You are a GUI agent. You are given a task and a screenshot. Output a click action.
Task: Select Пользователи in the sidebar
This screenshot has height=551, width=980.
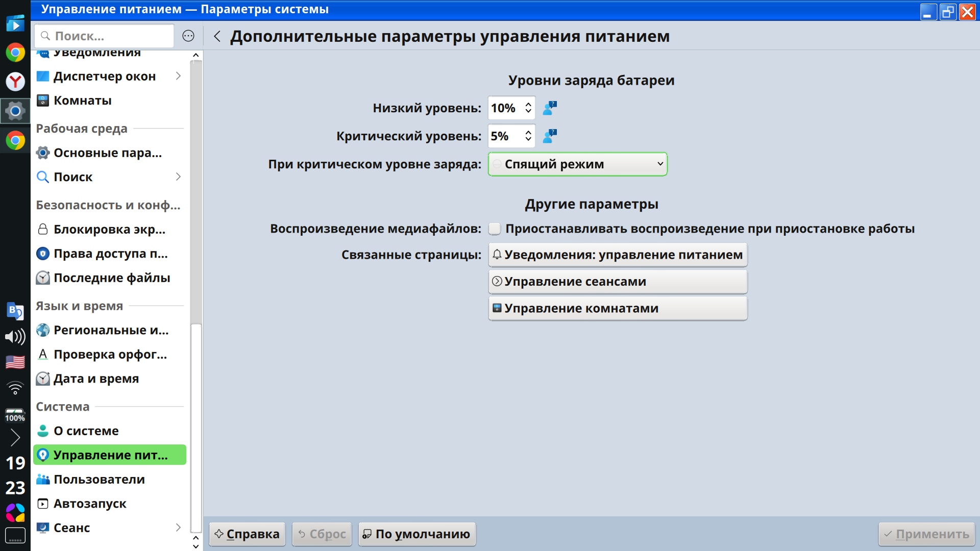(100, 480)
